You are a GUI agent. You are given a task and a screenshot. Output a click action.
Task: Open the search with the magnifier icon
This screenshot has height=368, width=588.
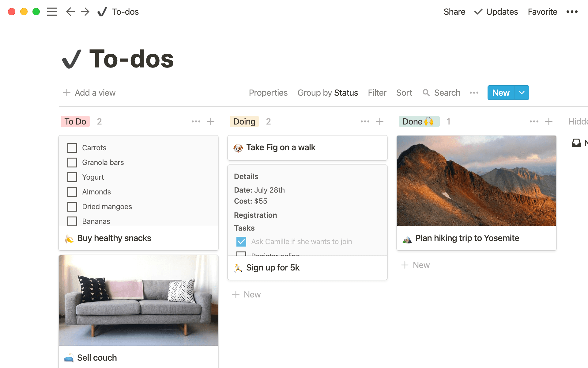coord(426,93)
